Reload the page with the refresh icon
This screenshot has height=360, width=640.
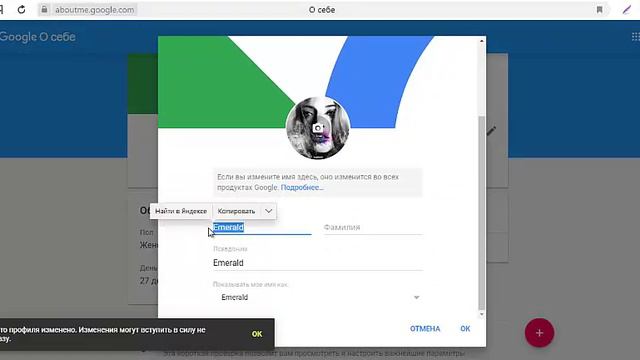[22, 9]
